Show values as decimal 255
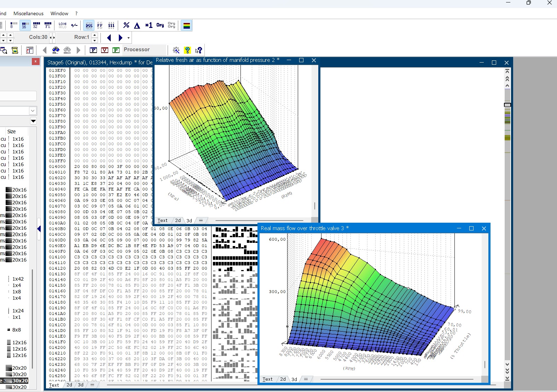This screenshot has height=392, width=557. tap(89, 25)
